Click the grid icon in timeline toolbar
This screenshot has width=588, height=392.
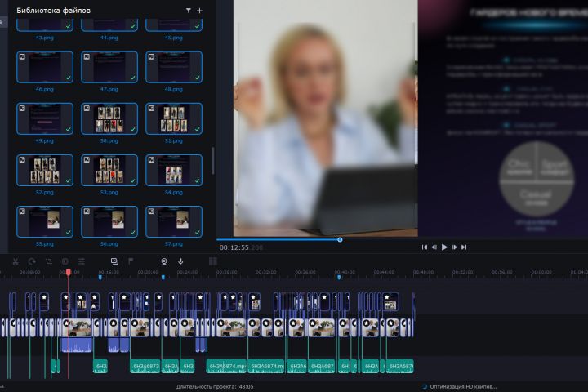[213, 261]
